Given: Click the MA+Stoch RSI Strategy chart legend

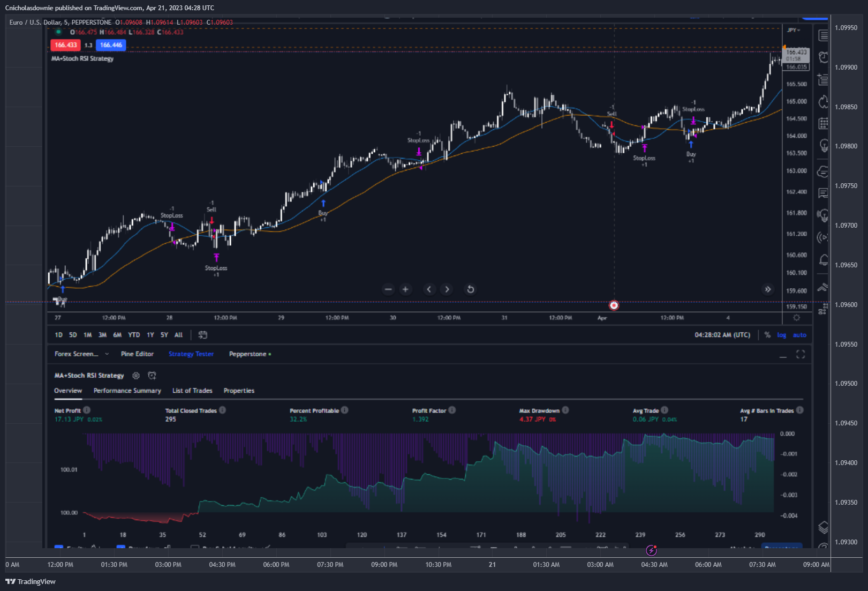Looking at the screenshot, I should (82, 58).
